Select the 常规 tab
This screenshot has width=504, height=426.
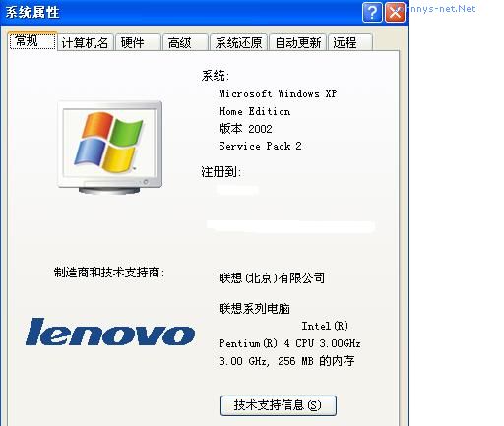(x=32, y=41)
